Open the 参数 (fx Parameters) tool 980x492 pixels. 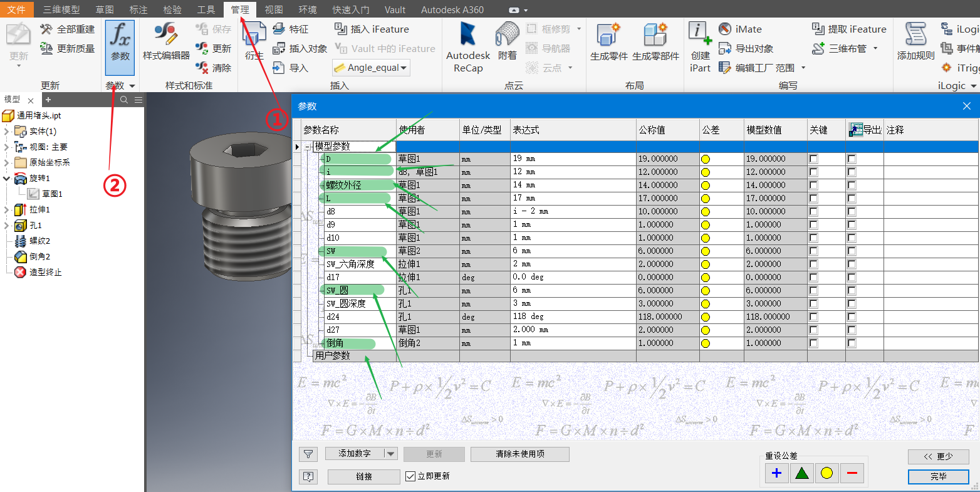(x=119, y=46)
